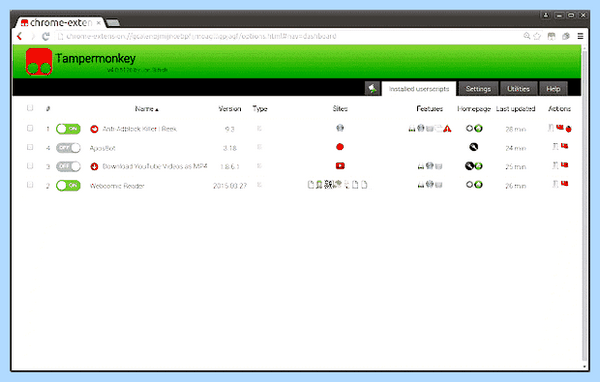Sort by the Homepage column header
Screen dimensions: 600x382
pos(474,109)
